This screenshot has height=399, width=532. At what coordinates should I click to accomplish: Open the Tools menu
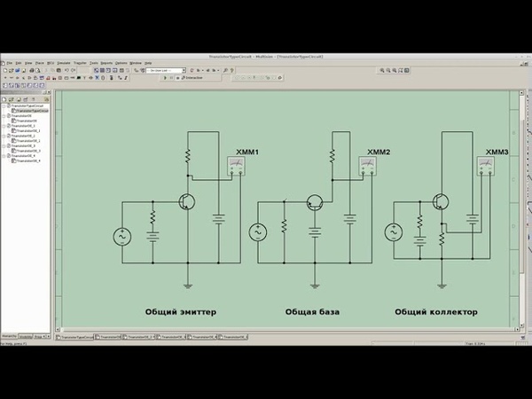92,63
